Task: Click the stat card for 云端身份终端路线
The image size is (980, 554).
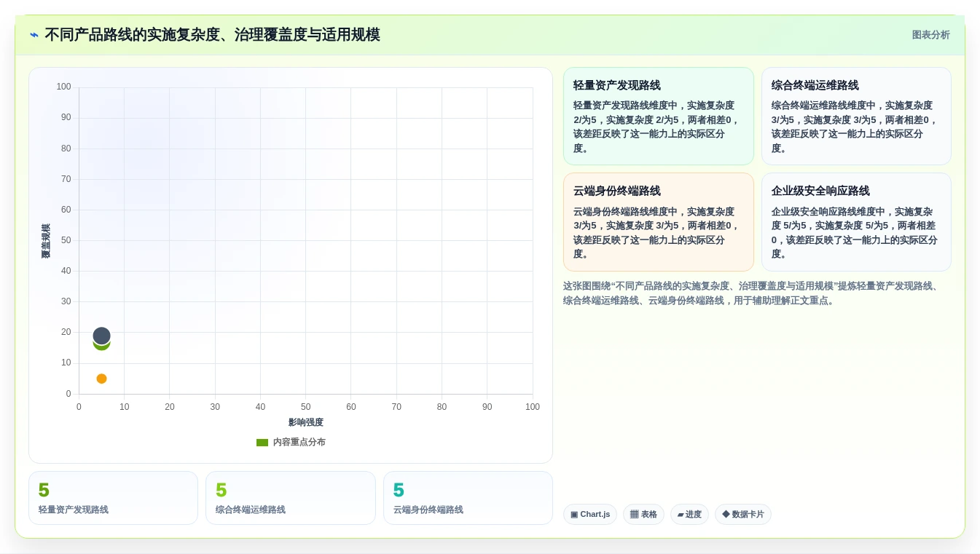Action: click(468, 498)
